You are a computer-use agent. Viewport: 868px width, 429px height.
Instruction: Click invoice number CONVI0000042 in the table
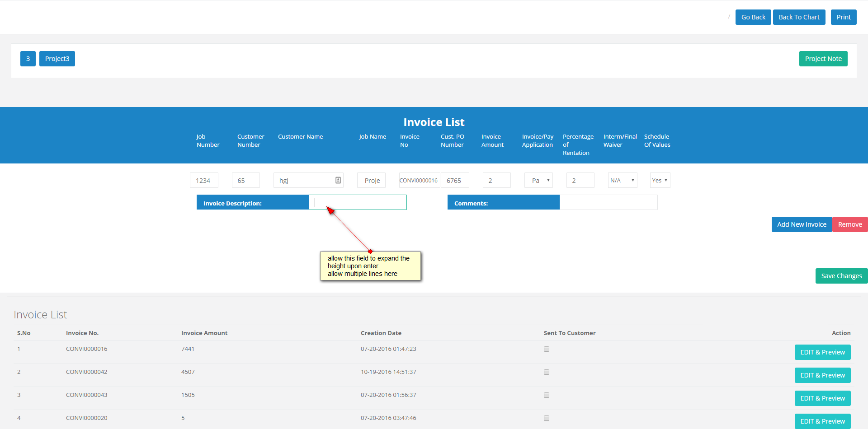point(87,372)
